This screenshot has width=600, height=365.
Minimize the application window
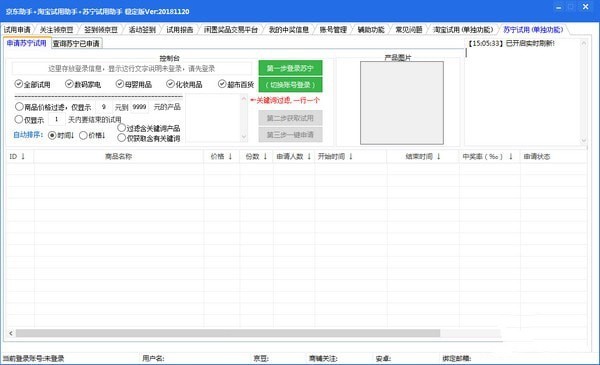559,7
